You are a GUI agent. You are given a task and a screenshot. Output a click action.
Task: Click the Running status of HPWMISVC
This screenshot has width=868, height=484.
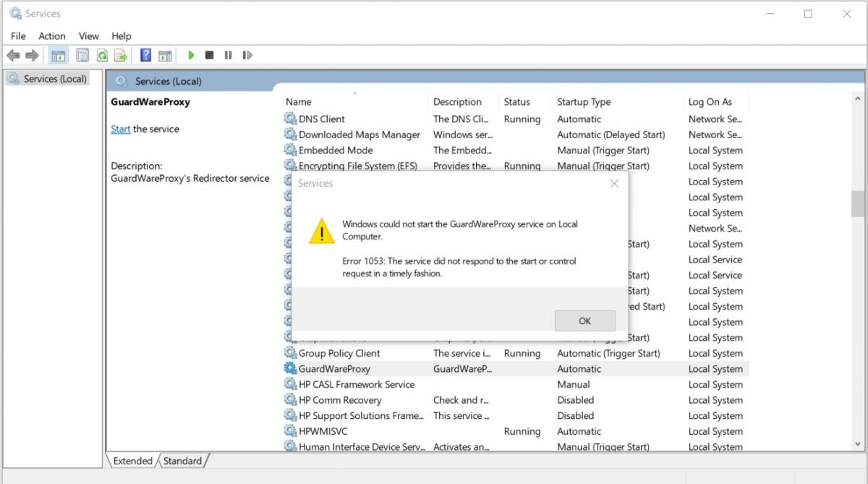(x=522, y=431)
